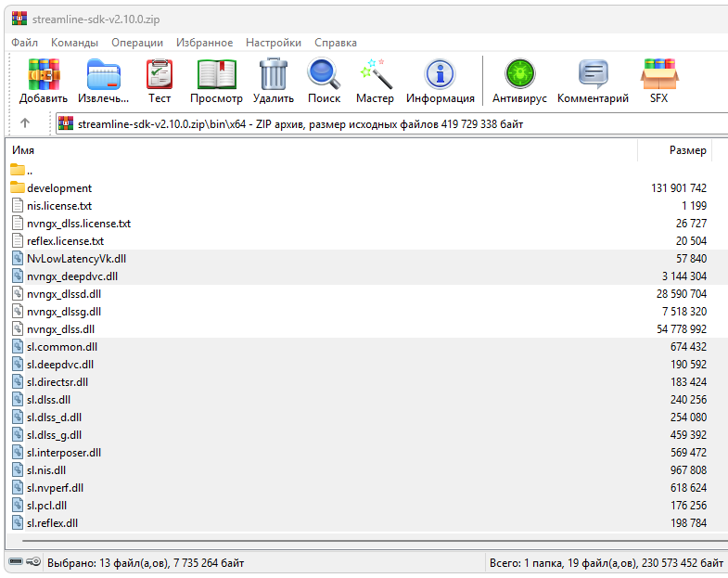Select sl.dlss.dll file name
The width and height of the screenshot is (728, 578).
(49, 400)
